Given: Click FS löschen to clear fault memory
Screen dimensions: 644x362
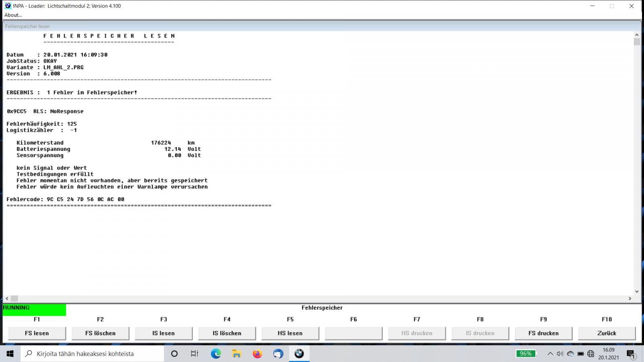Looking at the screenshot, I should coord(100,333).
